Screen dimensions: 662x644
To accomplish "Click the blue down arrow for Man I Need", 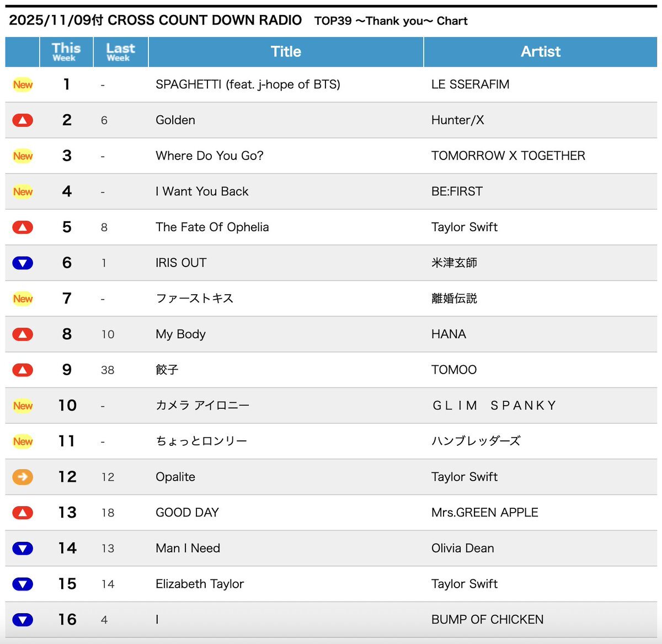I will click(x=23, y=549).
